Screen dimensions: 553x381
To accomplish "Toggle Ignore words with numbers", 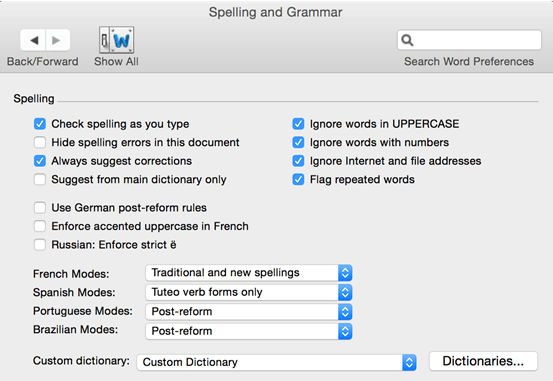I will click(x=298, y=143).
